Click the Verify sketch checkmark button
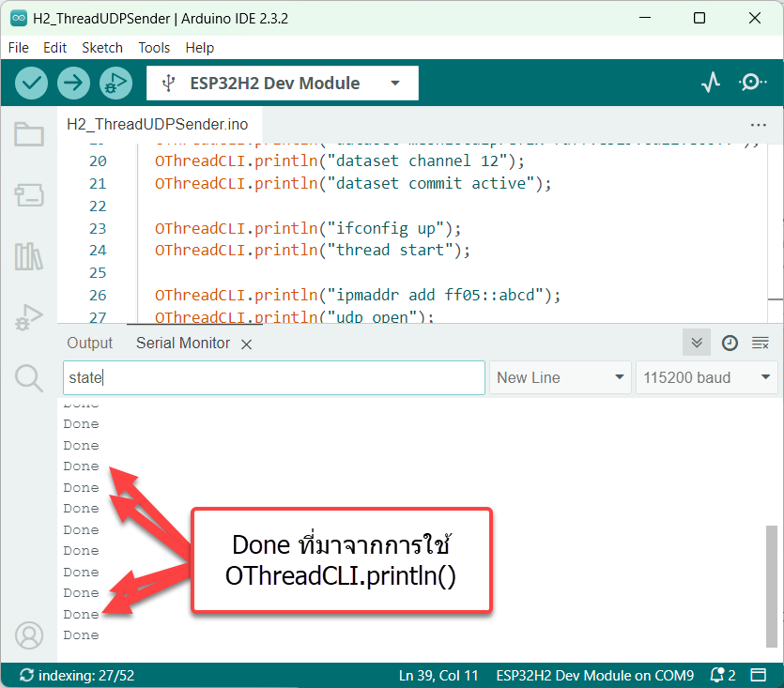 (32, 83)
